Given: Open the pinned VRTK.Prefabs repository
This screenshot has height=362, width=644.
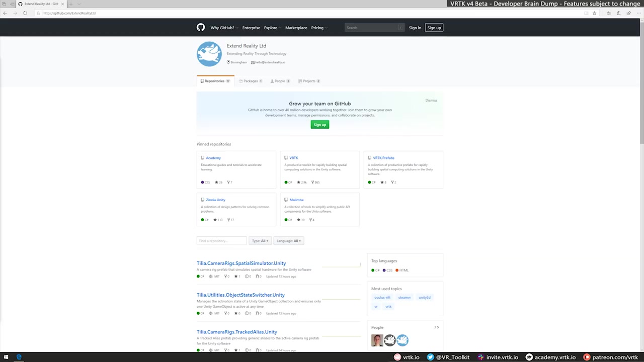Looking at the screenshot, I should pyautogui.click(x=383, y=157).
